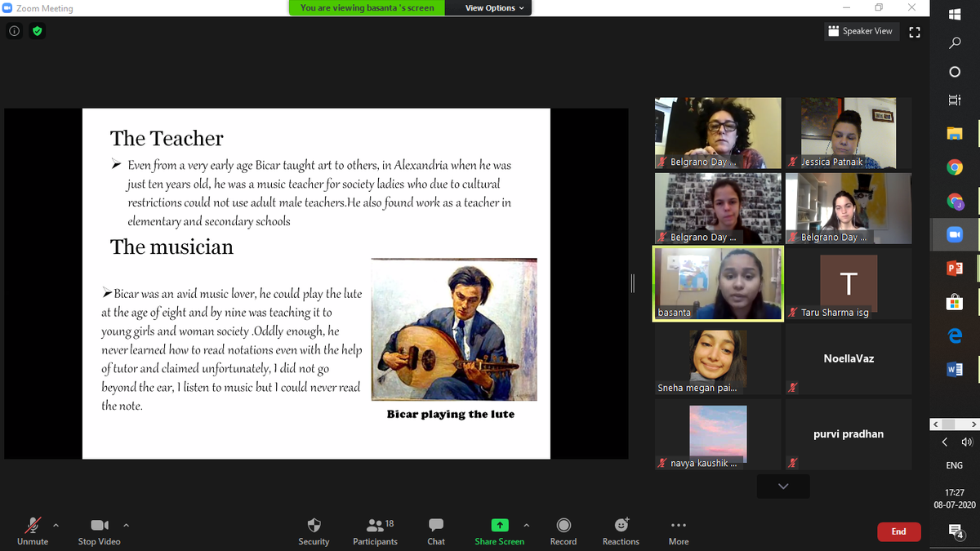Open File Explorer from taskbar
This screenshot has width=980, height=551.
click(x=955, y=133)
